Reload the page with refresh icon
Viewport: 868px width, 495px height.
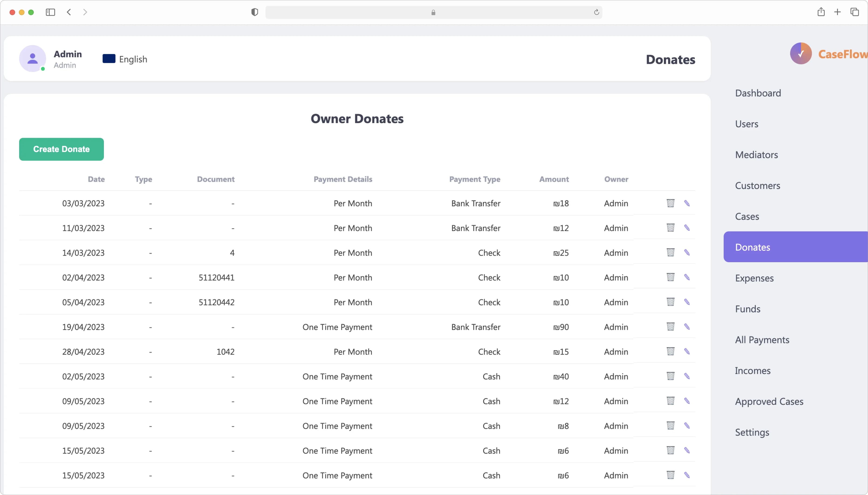[x=596, y=13]
